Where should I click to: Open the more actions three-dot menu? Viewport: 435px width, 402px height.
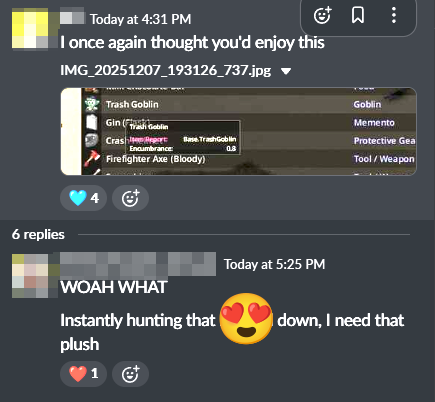[394, 15]
